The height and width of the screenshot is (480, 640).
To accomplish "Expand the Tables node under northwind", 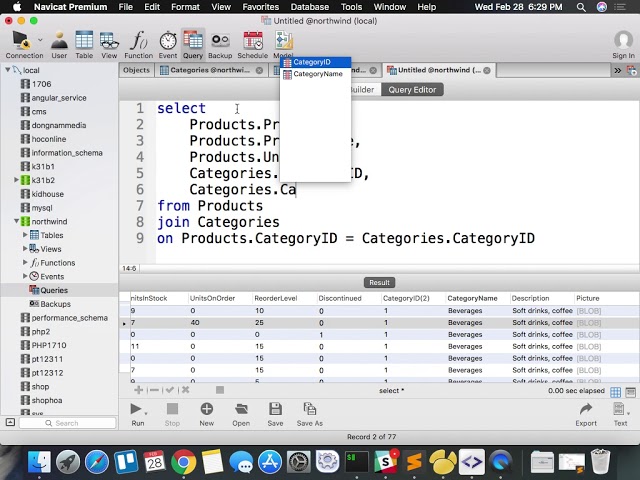I will coord(25,235).
